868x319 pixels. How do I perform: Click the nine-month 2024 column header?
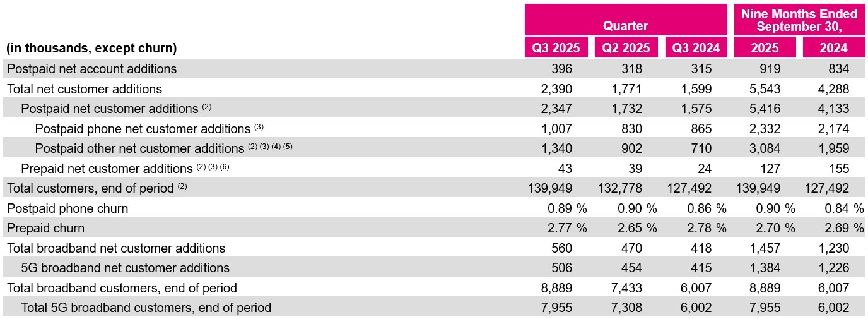click(x=833, y=48)
